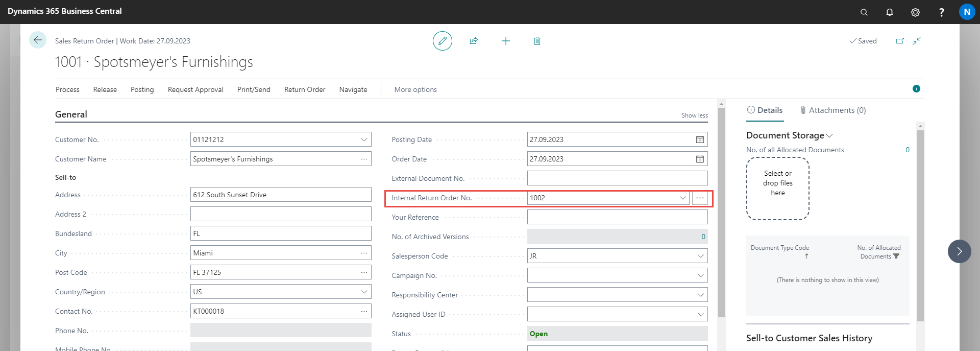Click Post Code ellipsis lookup
980x351 pixels.
tap(364, 272)
